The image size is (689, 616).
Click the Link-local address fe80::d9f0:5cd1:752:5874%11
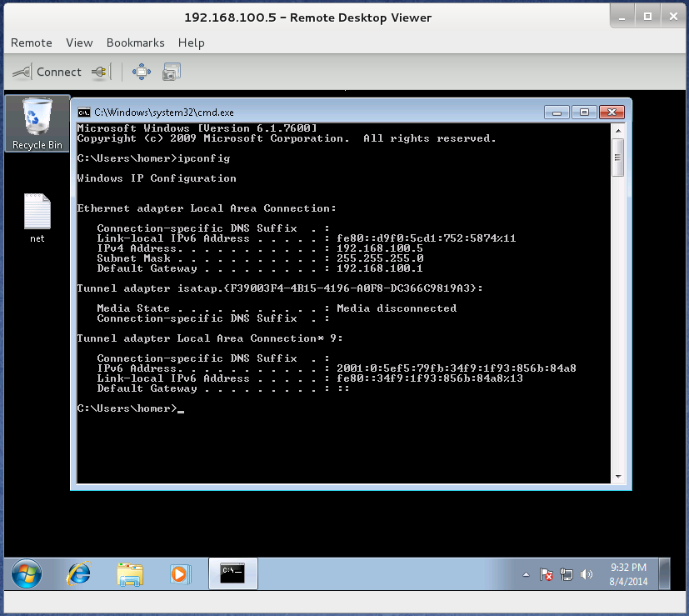click(x=427, y=238)
